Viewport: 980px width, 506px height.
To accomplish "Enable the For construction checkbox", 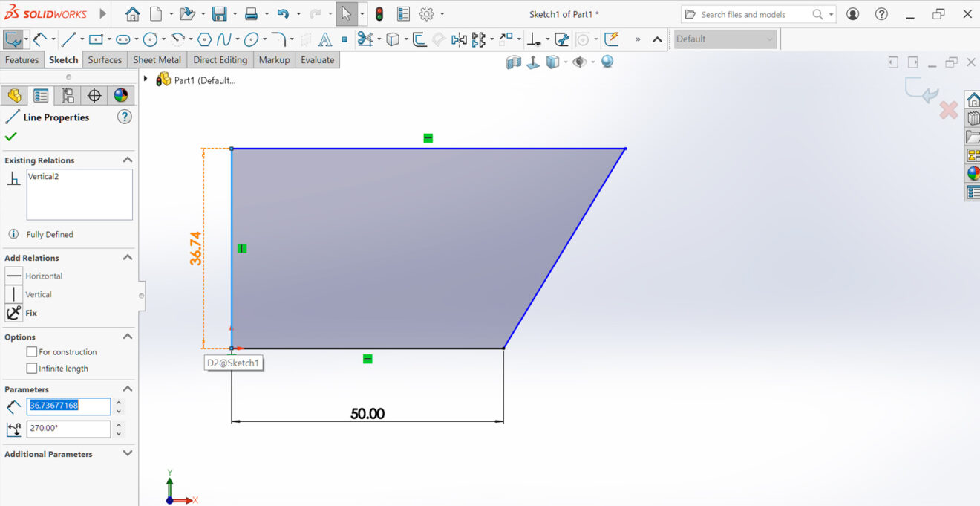I will 31,352.
